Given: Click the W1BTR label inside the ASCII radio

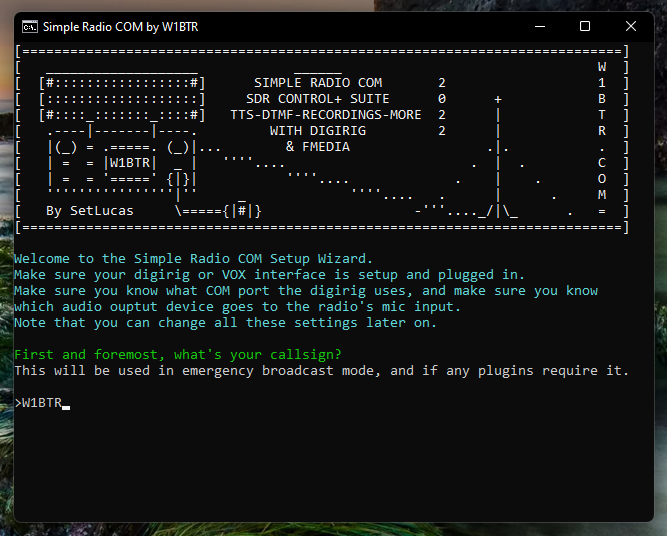Looking at the screenshot, I should click(130, 163).
